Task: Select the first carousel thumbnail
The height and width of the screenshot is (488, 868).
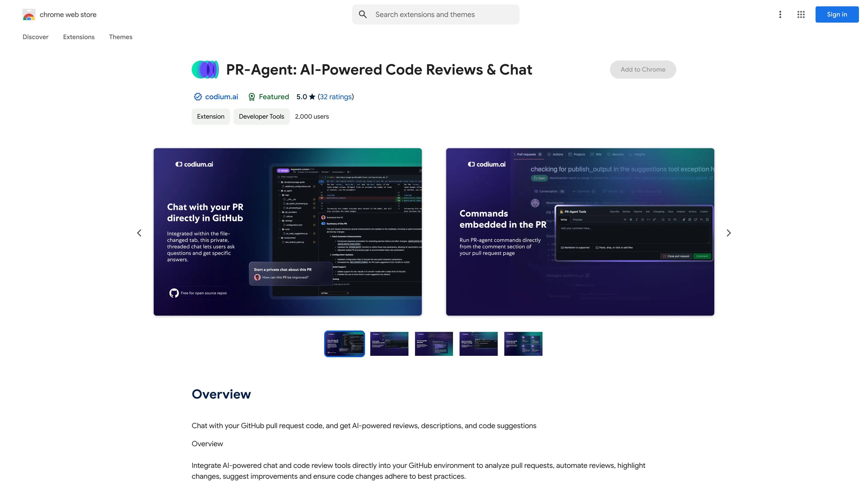Action: coord(344,343)
